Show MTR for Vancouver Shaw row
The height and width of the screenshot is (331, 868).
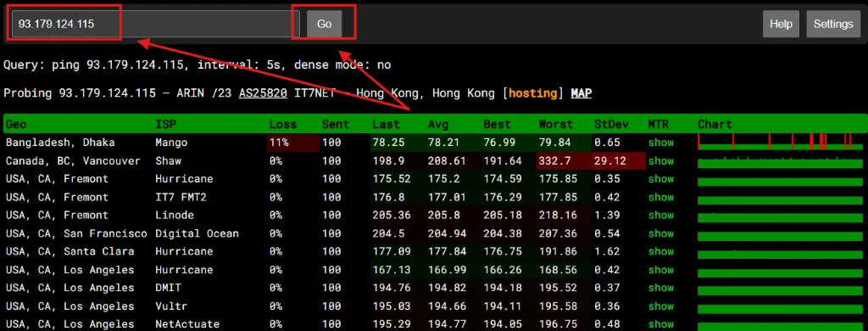[661, 160]
